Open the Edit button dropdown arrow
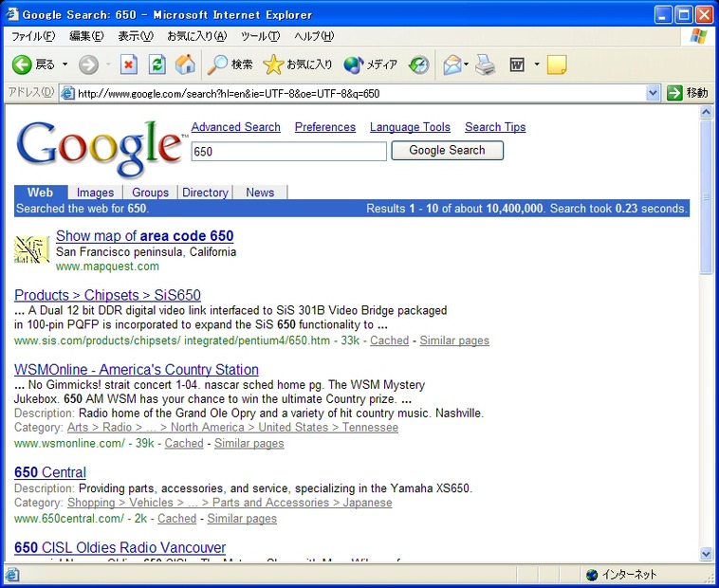 [537, 64]
